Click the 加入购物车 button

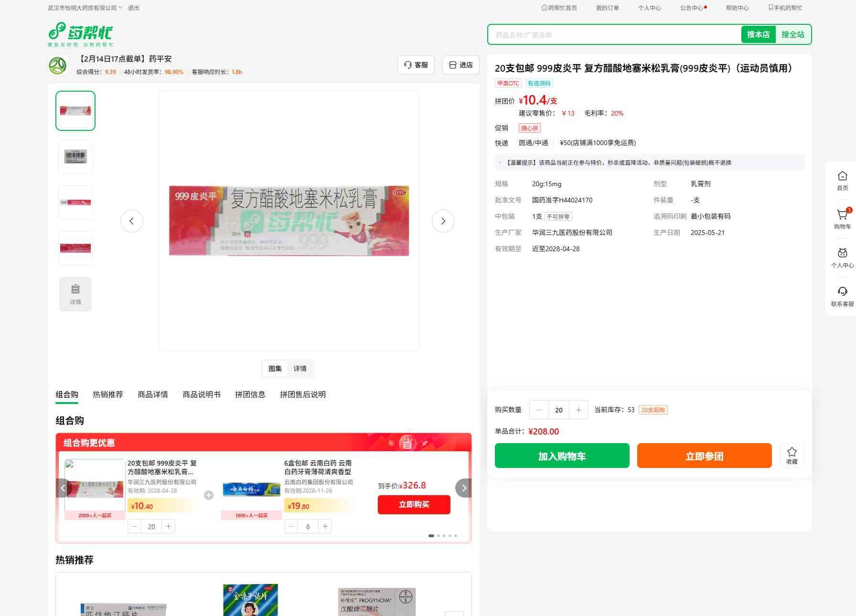click(562, 456)
